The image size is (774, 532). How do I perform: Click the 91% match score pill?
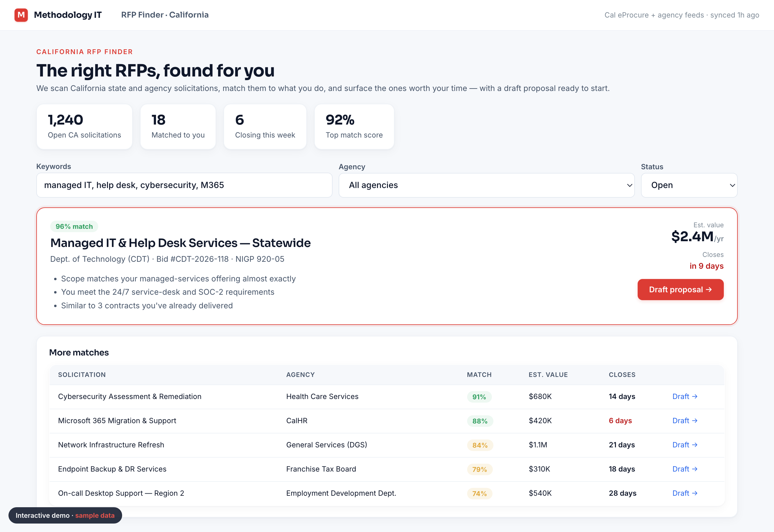pos(479,397)
